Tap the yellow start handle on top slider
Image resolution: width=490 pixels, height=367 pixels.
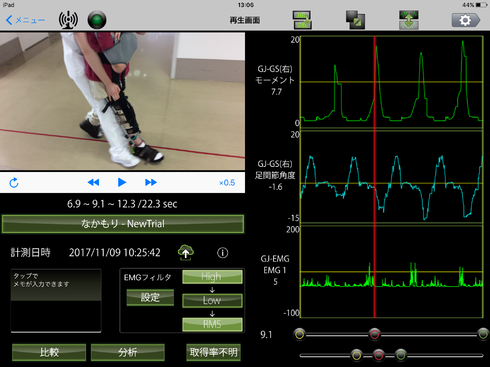(300, 334)
